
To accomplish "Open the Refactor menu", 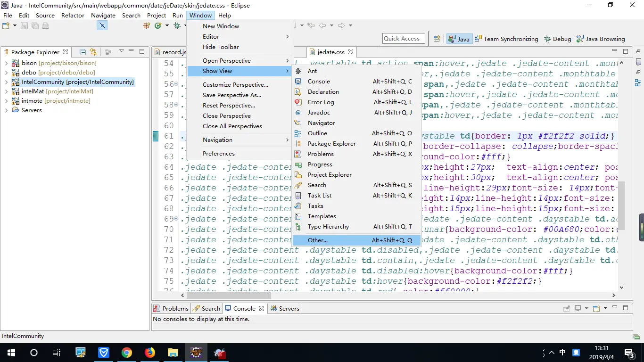I will pos(73,15).
